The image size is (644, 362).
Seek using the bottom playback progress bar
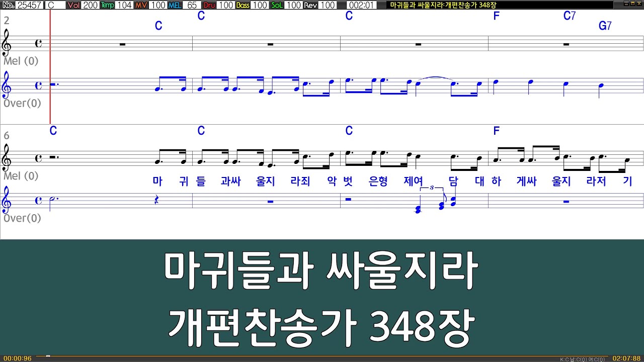tap(322, 356)
